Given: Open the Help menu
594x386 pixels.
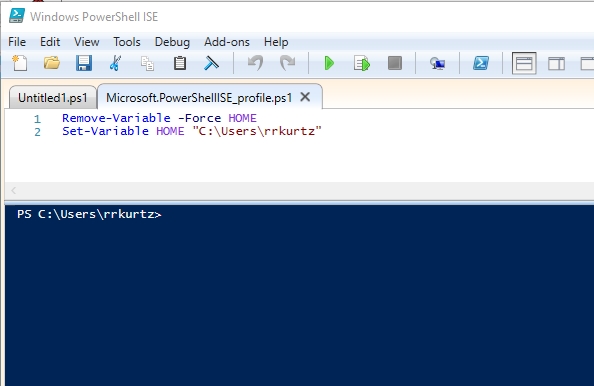Looking at the screenshot, I should point(276,42).
